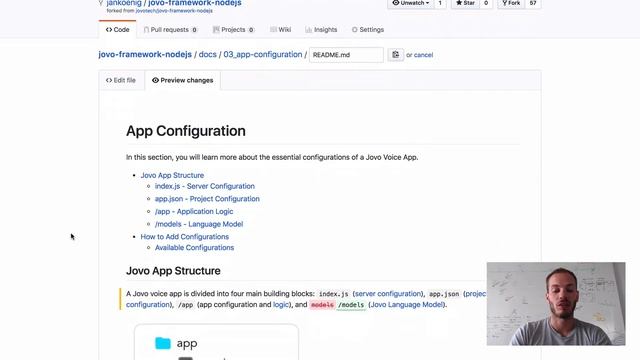Viewport: 640px width, 360px height.
Task: Switch to Edit file tab
Action: [121, 80]
